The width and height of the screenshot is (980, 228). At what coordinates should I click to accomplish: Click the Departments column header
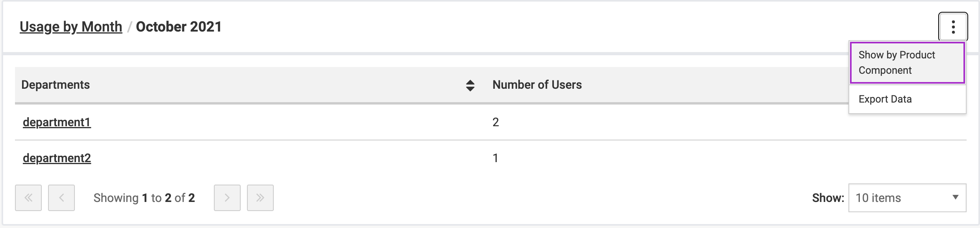(56, 85)
